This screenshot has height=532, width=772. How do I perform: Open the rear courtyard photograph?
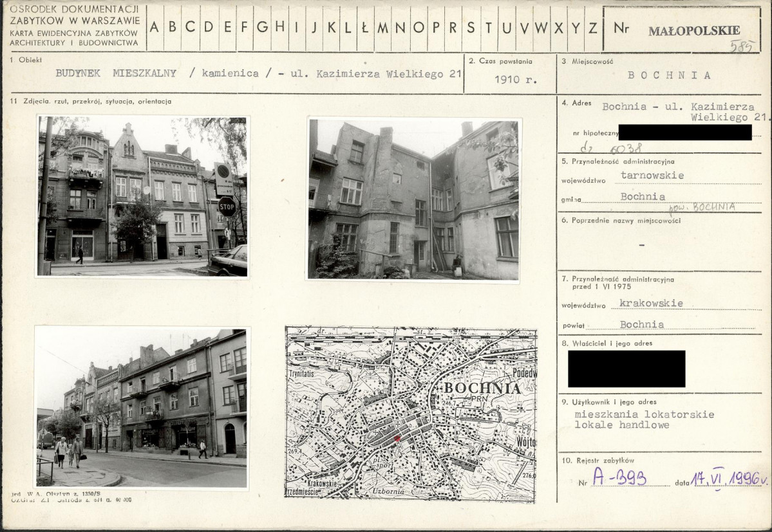point(413,199)
